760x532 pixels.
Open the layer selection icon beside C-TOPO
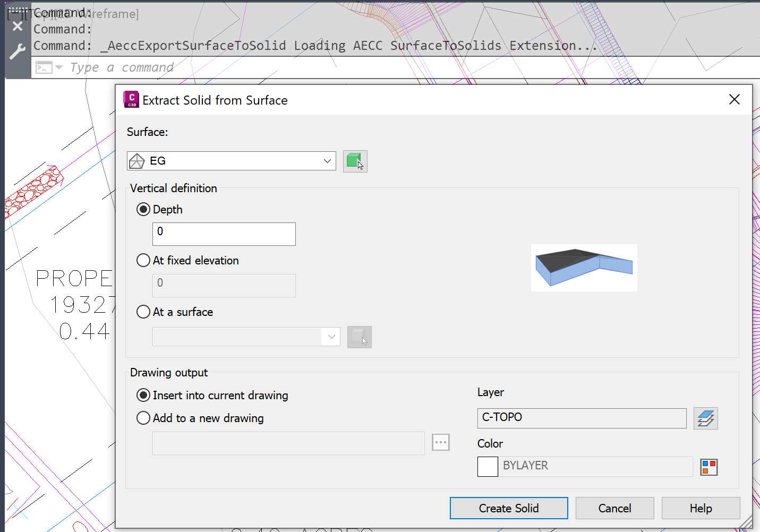pyautogui.click(x=705, y=418)
